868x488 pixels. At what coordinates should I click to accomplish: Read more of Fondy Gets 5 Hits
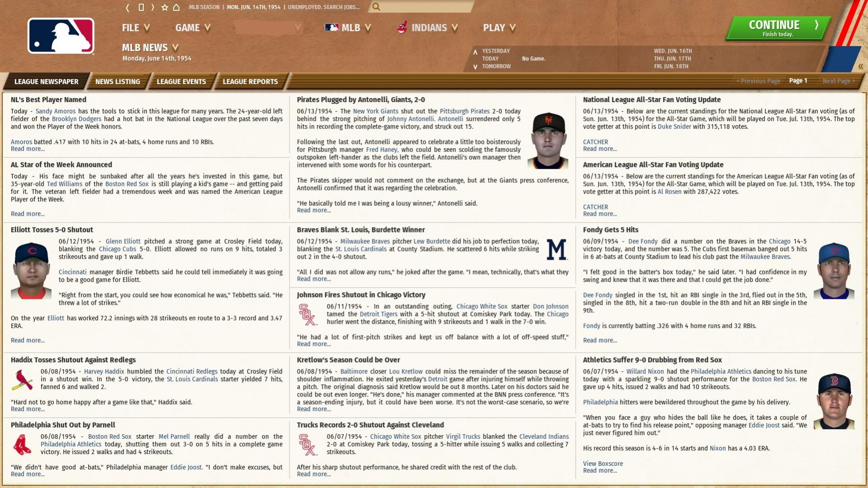click(600, 341)
